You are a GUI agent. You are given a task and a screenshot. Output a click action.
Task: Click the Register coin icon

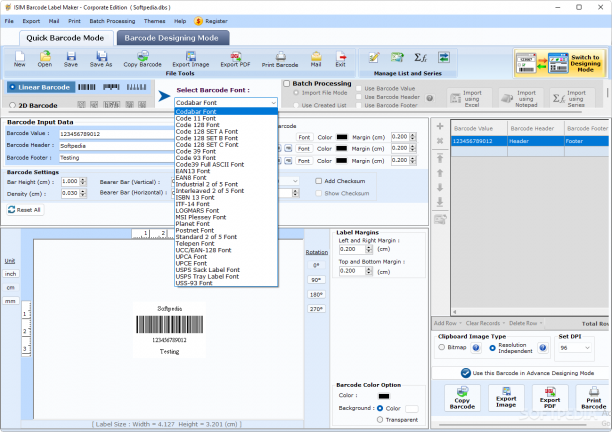click(198, 21)
